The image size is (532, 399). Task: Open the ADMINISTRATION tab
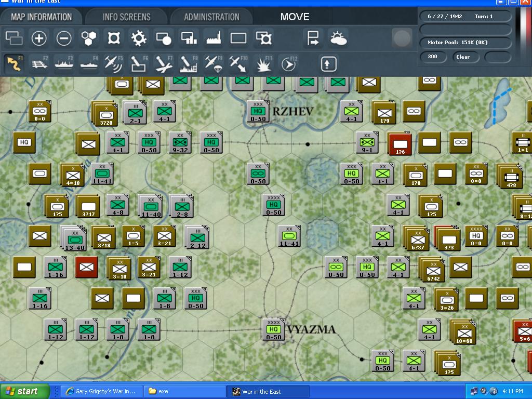pyautogui.click(x=212, y=17)
